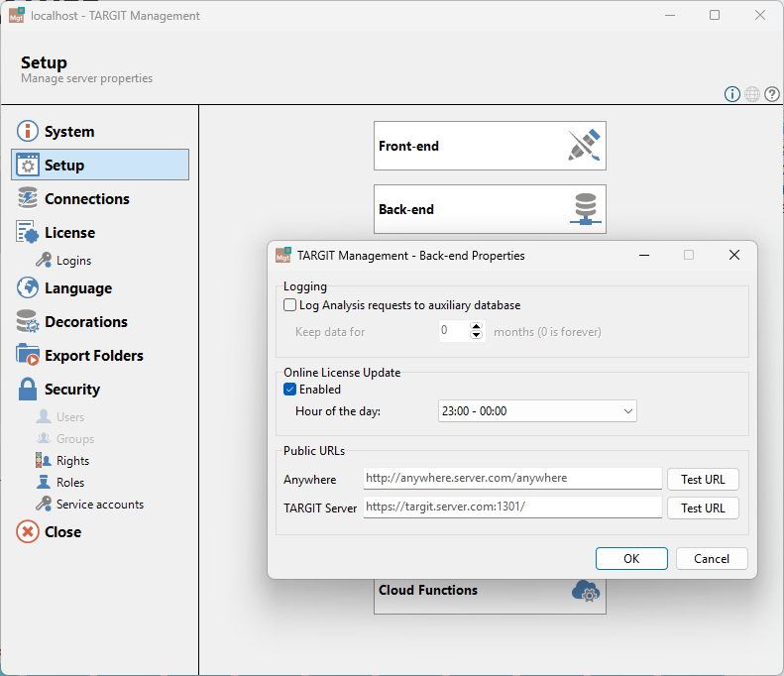The image size is (784, 676).
Task: Decrease months with the spinner down arrow
Action: 476,335
